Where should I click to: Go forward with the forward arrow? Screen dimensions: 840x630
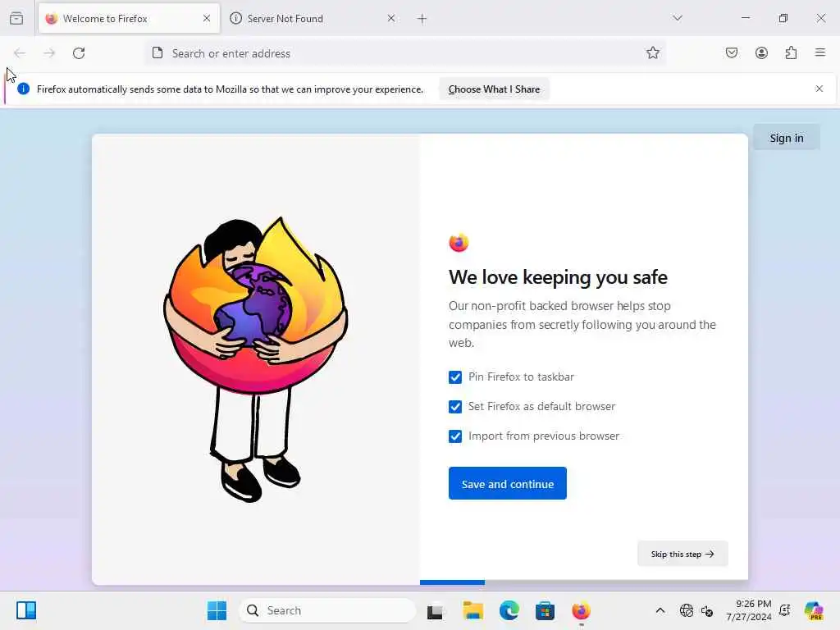(x=49, y=53)
